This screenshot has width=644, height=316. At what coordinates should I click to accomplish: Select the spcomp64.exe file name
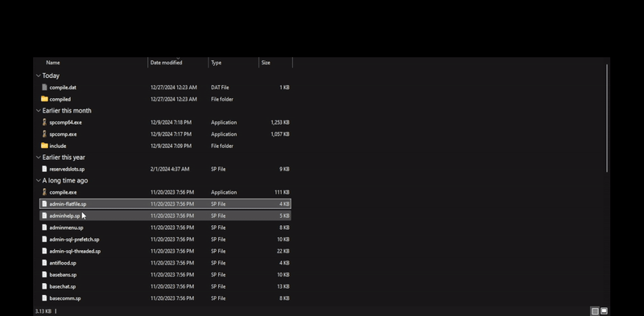click(65, 122)
